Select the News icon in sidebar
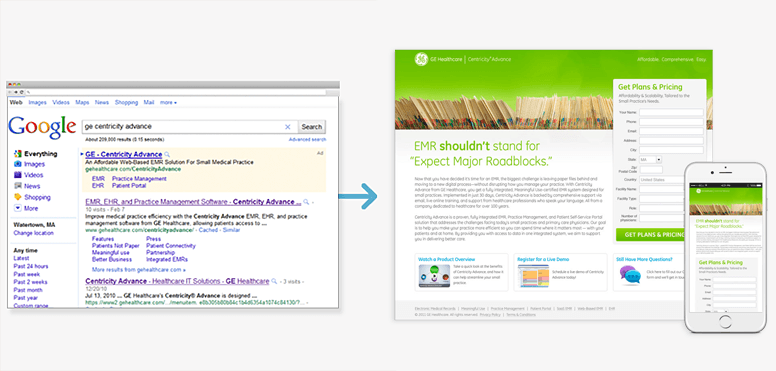The image size is (776, 371). click(x=18, y=186)
